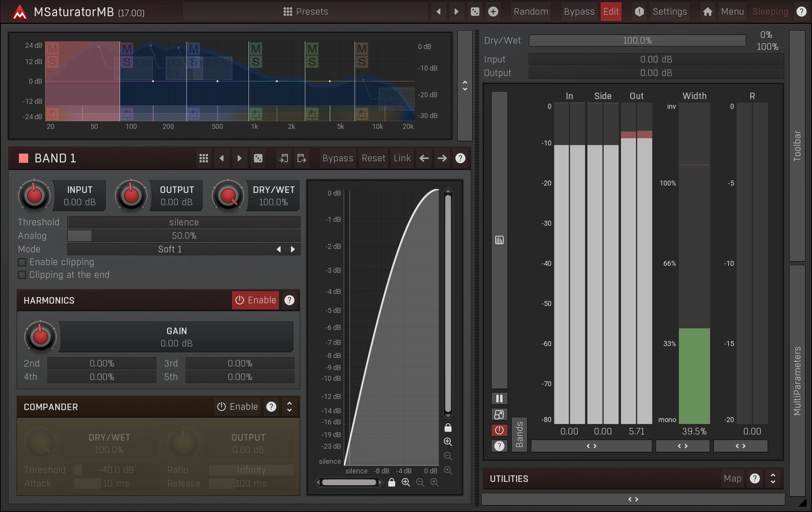This screenshot has height=512, width=812.
Task: Click the red meter power icon
Action: coord(499,430)
